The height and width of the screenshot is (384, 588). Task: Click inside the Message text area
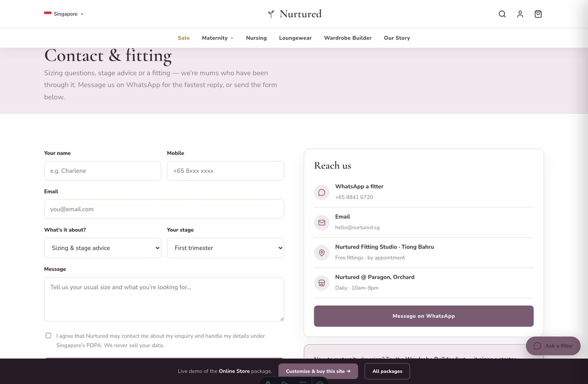click(164, 299)
